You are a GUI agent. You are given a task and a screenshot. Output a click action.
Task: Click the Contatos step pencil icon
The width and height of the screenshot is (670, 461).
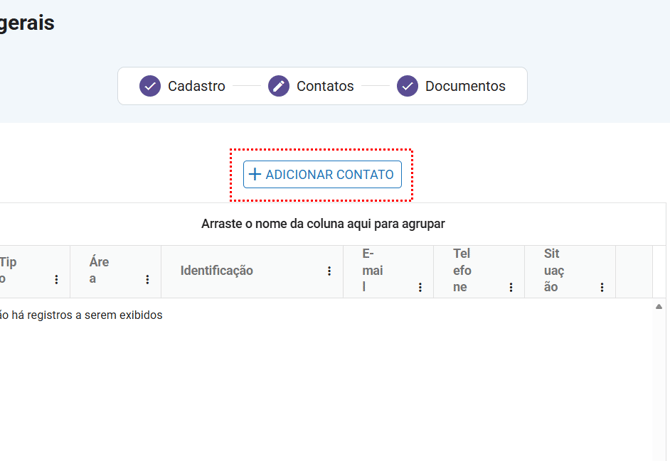[279, 86]
